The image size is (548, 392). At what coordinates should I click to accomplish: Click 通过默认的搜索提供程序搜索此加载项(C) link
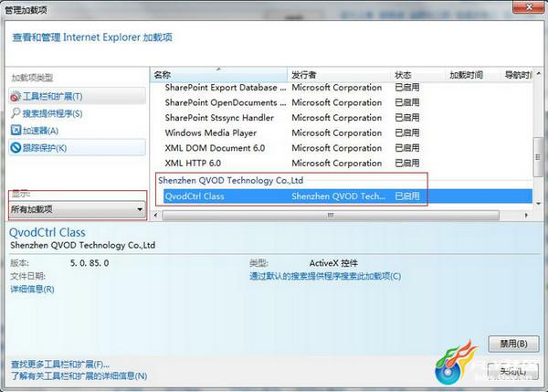pyautogui.click(x=325, y=276)
